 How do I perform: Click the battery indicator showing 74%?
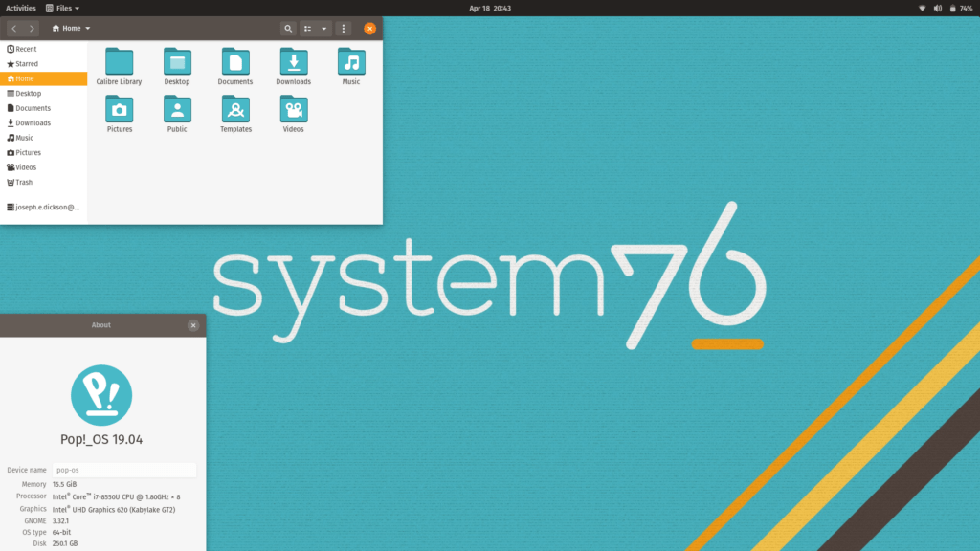(958, 8)
